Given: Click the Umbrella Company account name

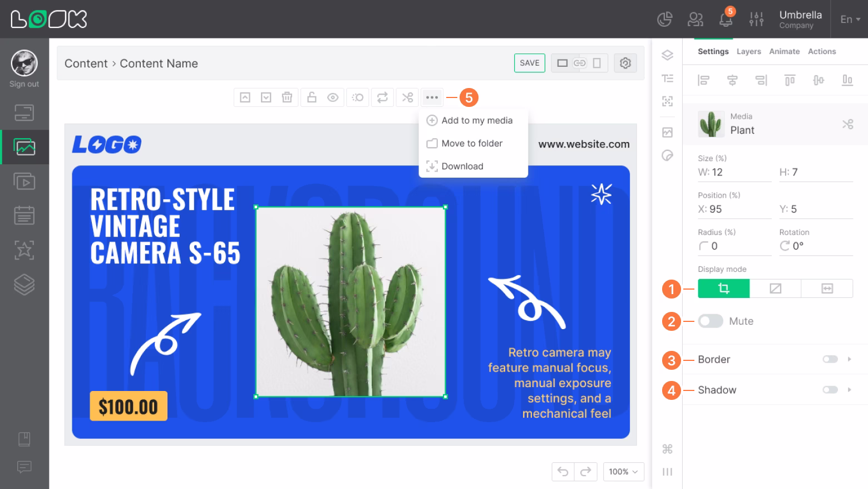Looking at the screenshot, I should (x=800, y=19).
